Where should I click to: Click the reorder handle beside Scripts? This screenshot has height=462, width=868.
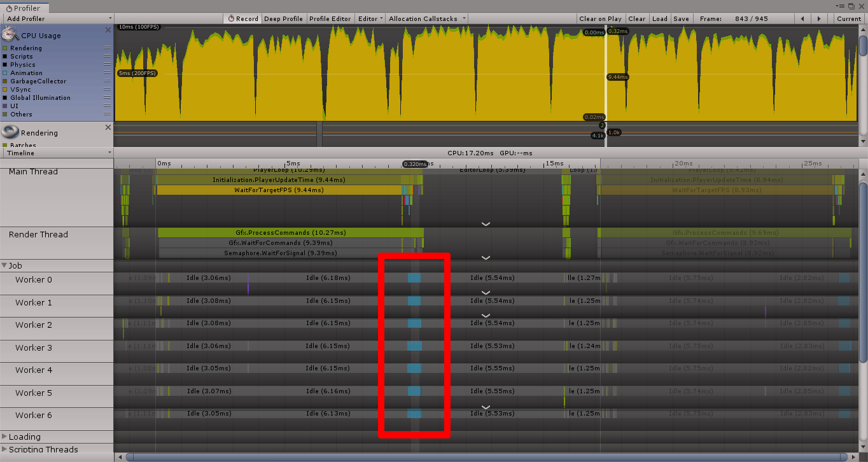point(107,57)
